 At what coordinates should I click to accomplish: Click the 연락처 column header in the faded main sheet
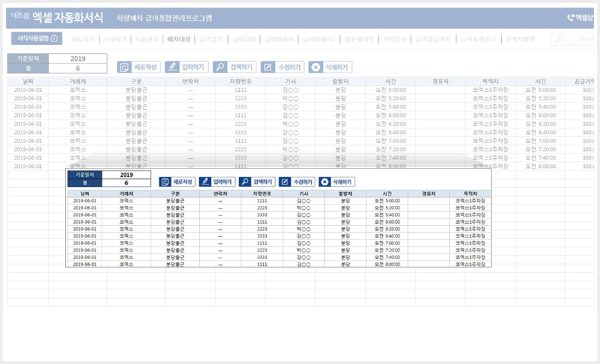pyautogui.click(x=191, y=82)
